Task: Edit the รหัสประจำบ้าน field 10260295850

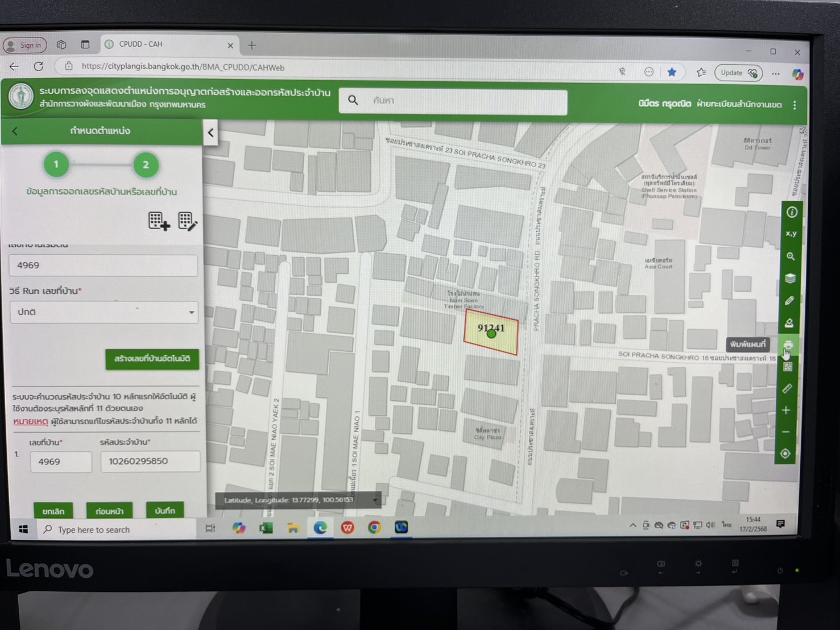Action: (x=150, y=461)
